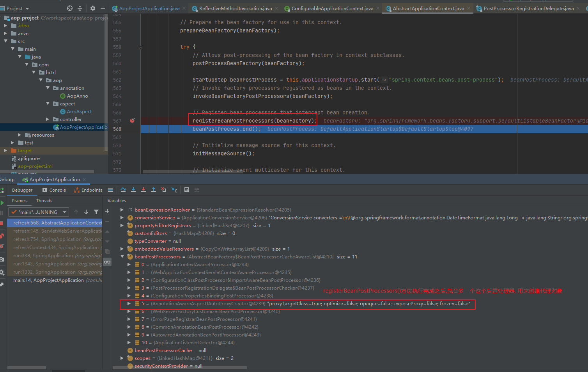Click the Show Execution Point lines icon
Viewport: 588px width, 372px height.
click(x=110, y=190)
